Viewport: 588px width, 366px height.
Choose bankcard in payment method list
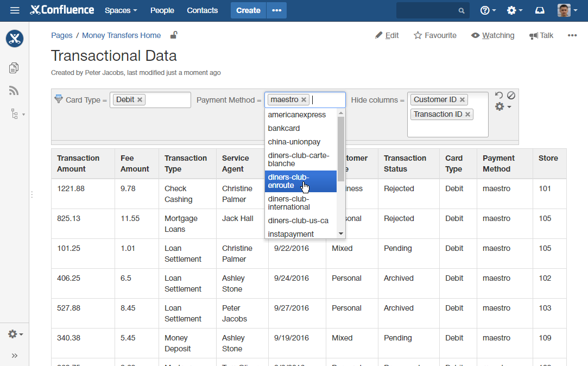pos(284,128)
